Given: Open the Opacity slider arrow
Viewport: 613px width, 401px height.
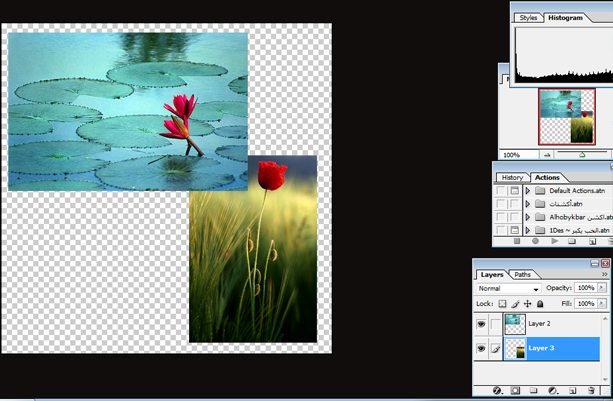Looking at the screenshot, I should pos(600,288).
